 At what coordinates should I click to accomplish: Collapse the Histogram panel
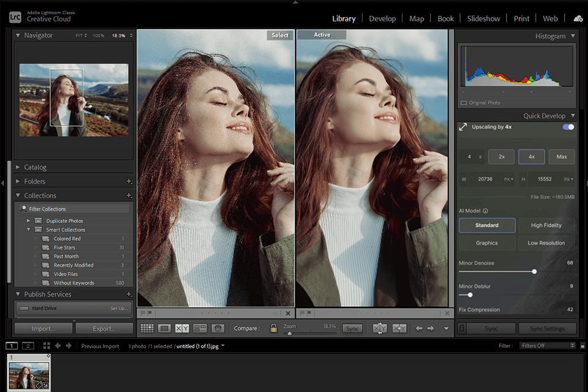click(573, 36)
